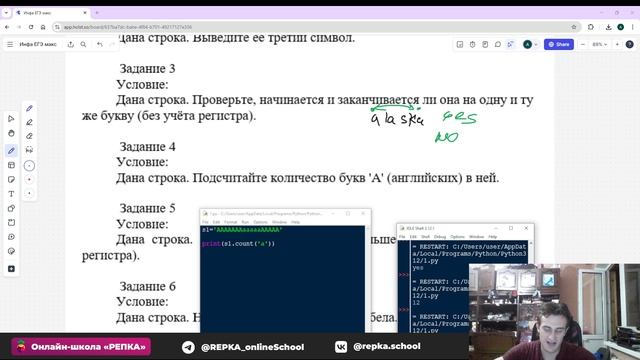Open Options menu in IDLE editor window
640x360 pixels.
coord(260,222)
